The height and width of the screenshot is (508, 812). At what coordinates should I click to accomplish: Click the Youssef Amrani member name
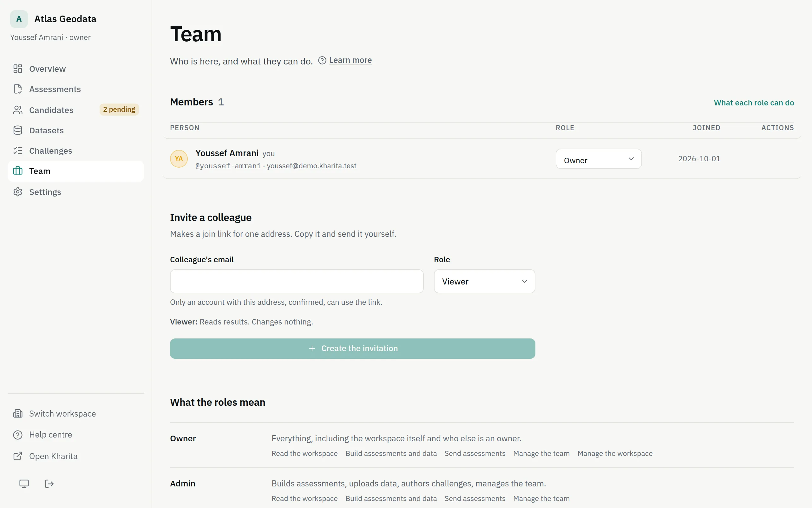pyautogui.click(x=227, y=153)
